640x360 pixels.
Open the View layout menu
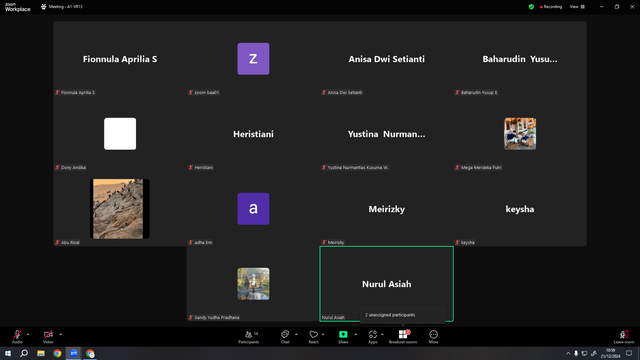577,7
